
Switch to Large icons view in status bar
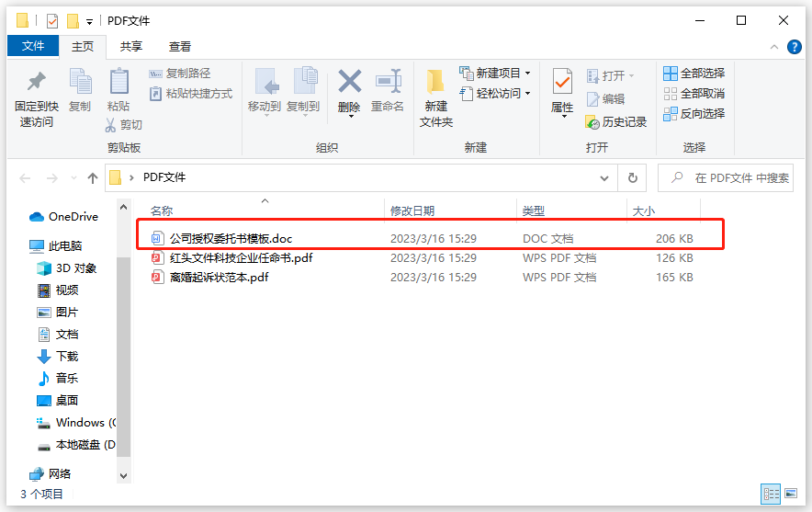791,494
